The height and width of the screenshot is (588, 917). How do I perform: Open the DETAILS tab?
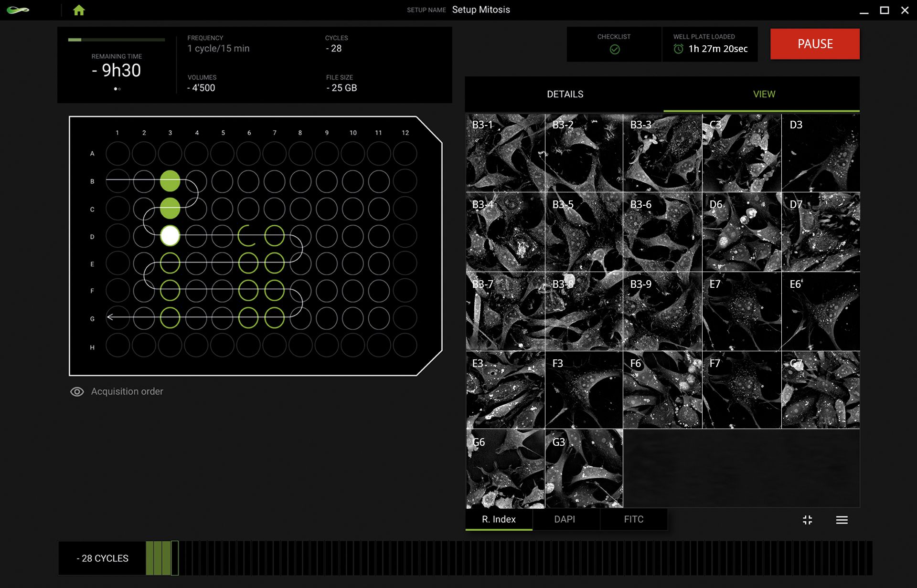(x=565, y=94)
